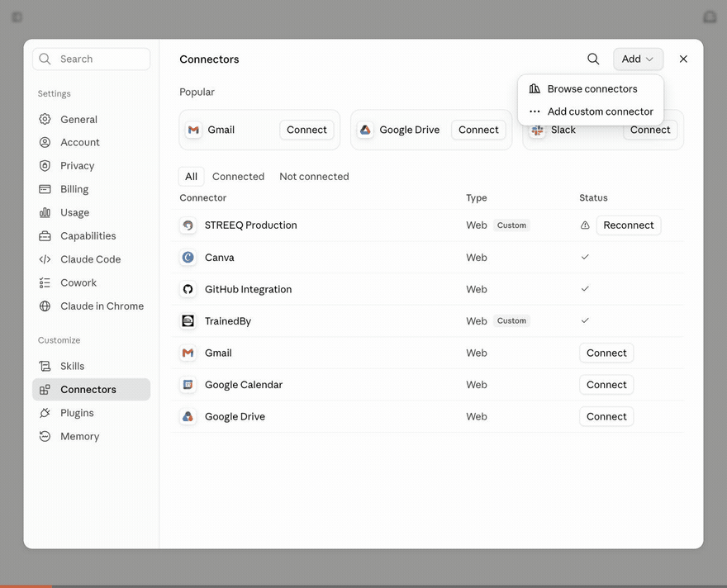Click the Canva connector logo
Image resolution: width=727 pixels, height=588 pixels.
coord(188,257)
